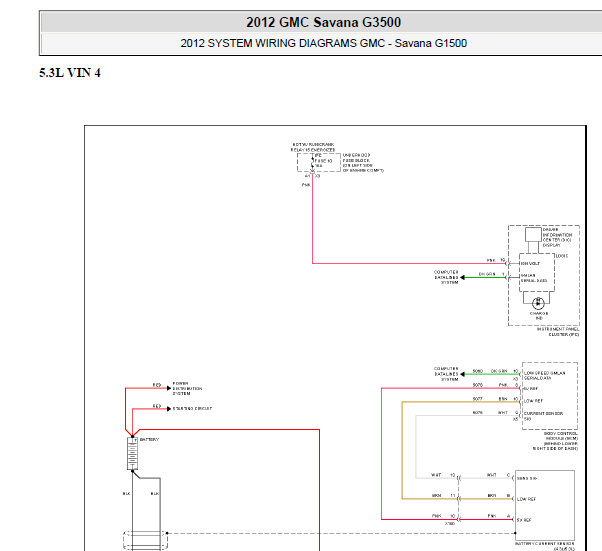Click the 'DRIVER INFORMATION CENTER (DIC) DISPLAY' label
This screenshot has width=602, height=551.
coord(557,237)
